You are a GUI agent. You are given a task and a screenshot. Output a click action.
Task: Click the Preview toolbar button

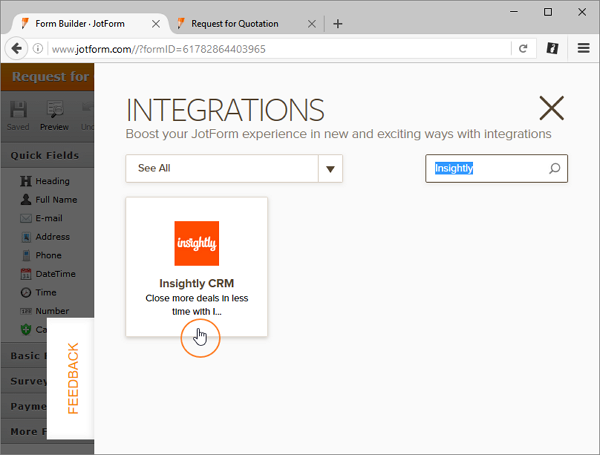54,116
